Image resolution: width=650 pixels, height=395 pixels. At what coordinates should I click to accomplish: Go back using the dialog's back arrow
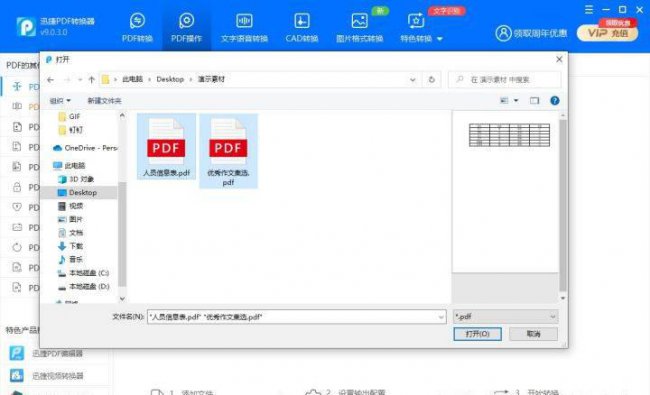50,80
